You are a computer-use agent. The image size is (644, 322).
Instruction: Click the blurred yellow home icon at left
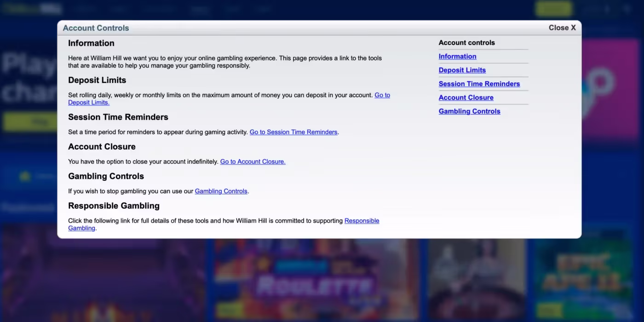pos(25,176)
